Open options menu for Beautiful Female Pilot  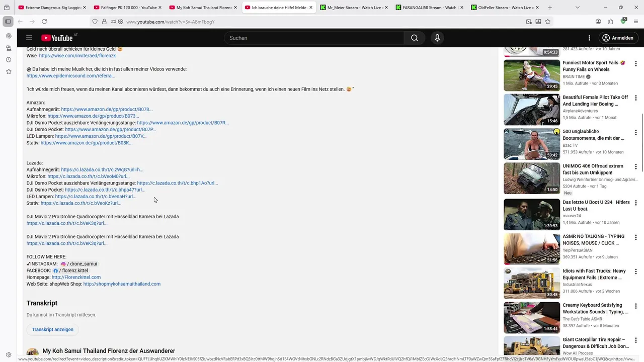click(636, 98)
